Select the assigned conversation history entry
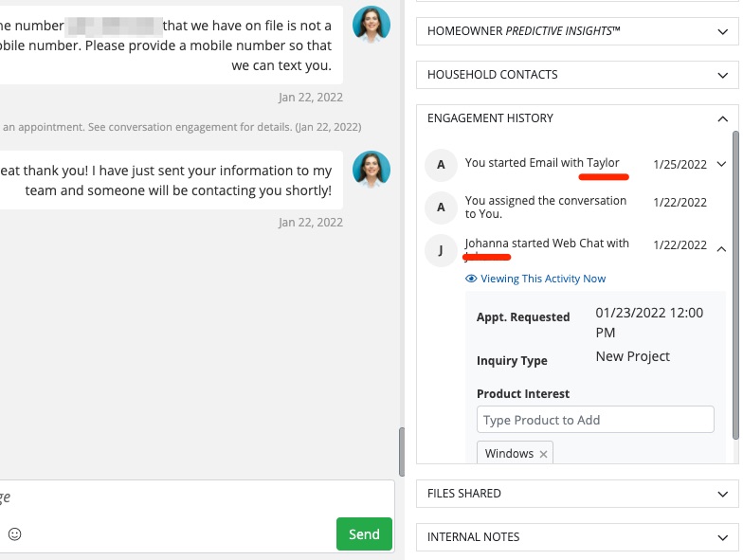The image size is (743, 560). pos(532,208)
